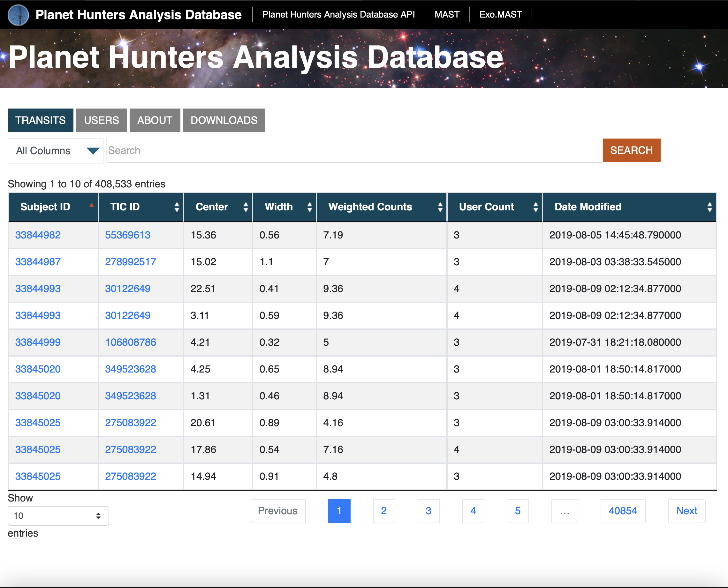728x588 pixels.
Task: Go to the Previous page
Action: point(277,511)
